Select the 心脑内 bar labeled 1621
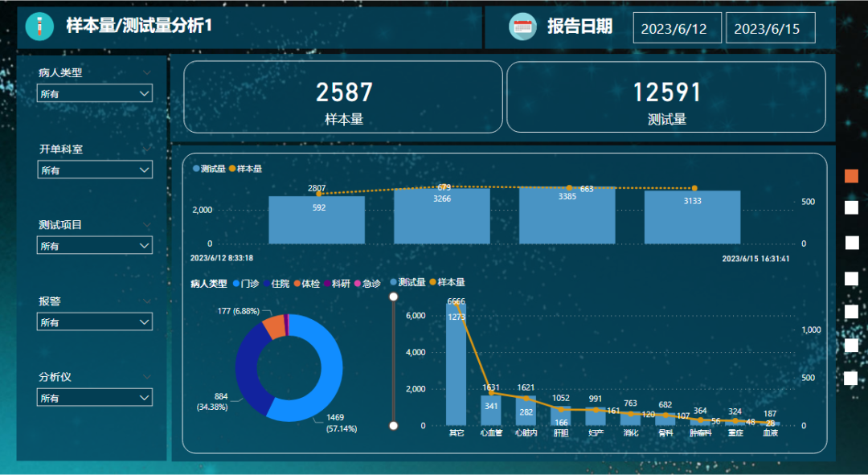Screen dimensions: 868x475 click(x=526, y=411)
